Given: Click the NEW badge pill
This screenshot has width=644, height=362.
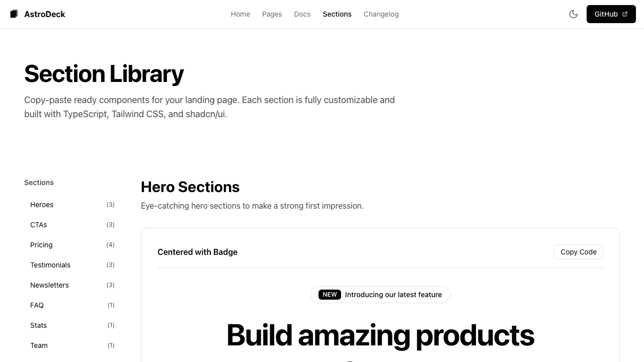Looking at the screenshot, I should pos(330,295).
